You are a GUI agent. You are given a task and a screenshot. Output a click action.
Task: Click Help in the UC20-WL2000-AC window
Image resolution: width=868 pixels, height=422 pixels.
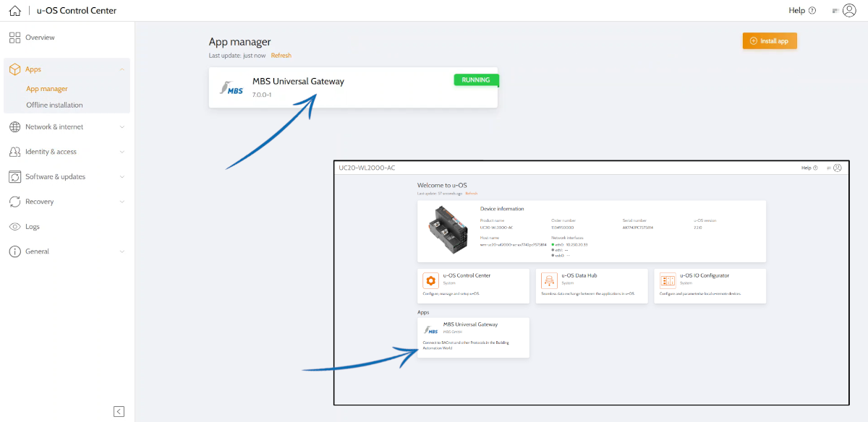[x=809, y=168]
